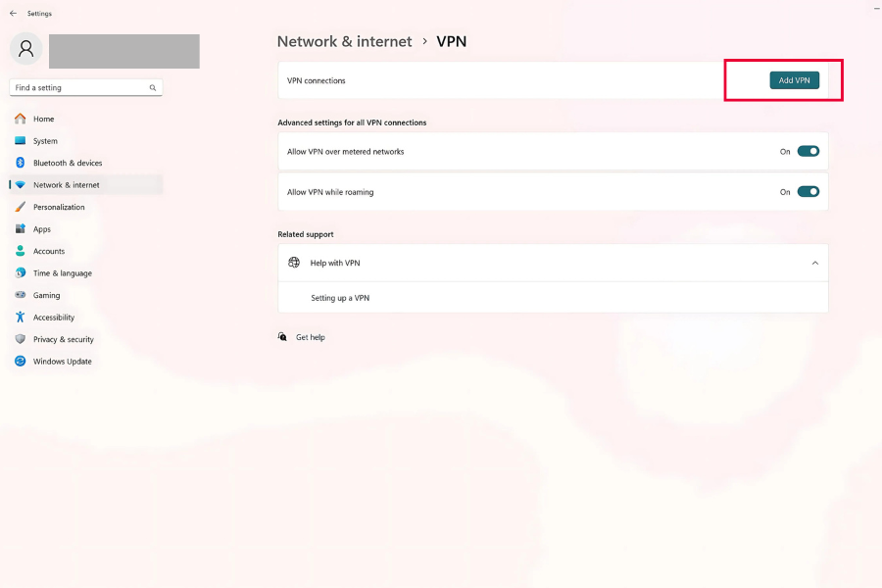Turn off Allow VPN while roaming

pos(808,192)
